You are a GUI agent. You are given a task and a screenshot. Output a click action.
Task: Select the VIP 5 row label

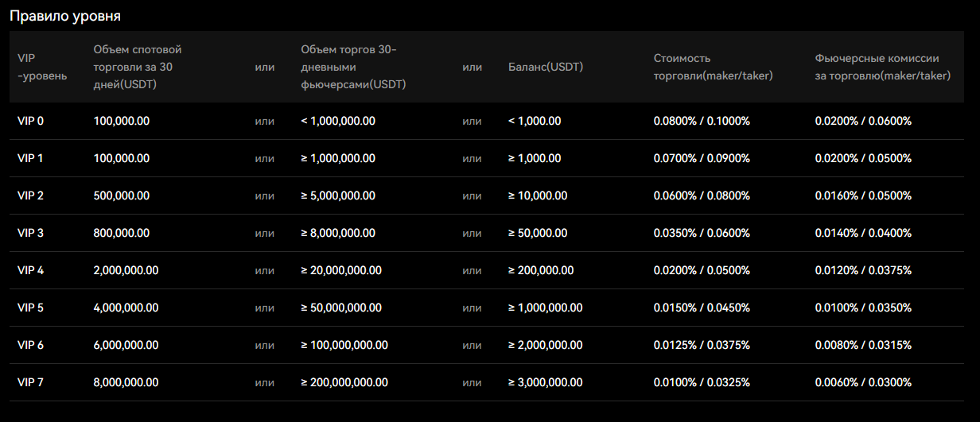pos(30,308)
